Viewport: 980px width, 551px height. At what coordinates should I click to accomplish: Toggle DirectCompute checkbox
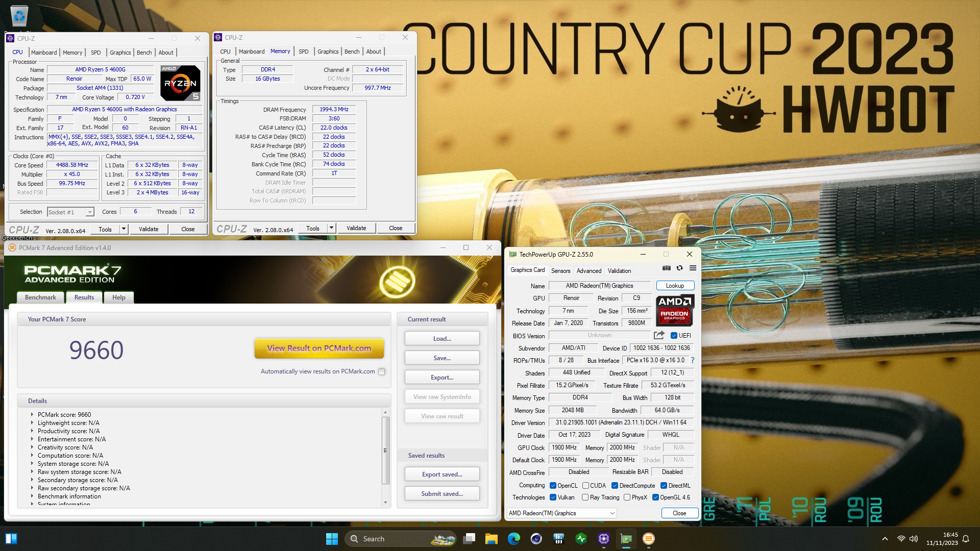pos(615,485)
